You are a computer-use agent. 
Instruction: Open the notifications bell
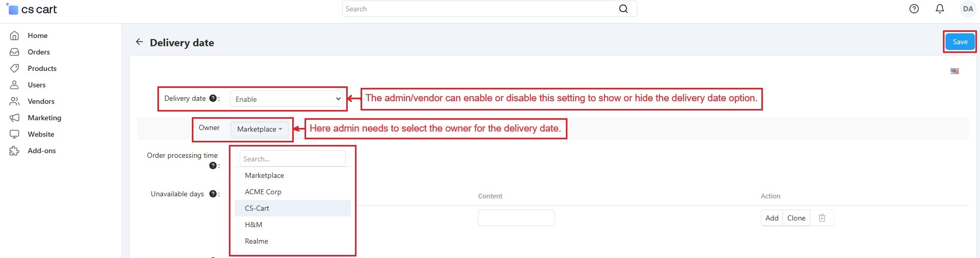click(940, 9)
